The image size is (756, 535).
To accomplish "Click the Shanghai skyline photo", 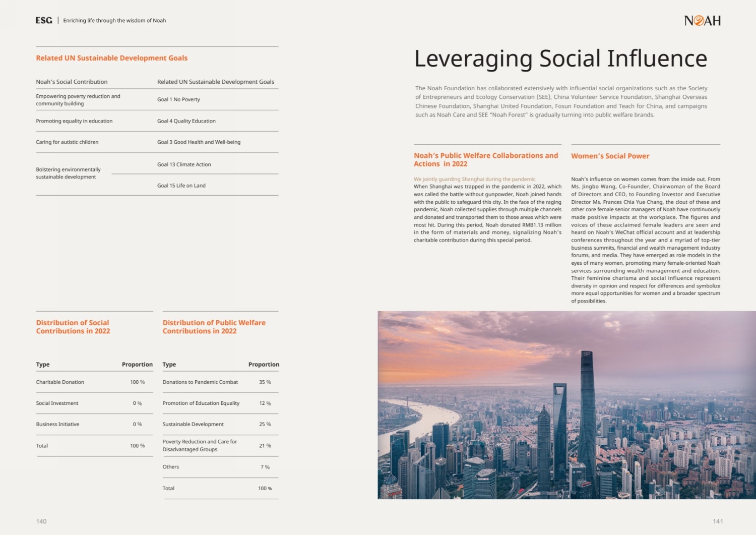I will (x=566, y=405).
